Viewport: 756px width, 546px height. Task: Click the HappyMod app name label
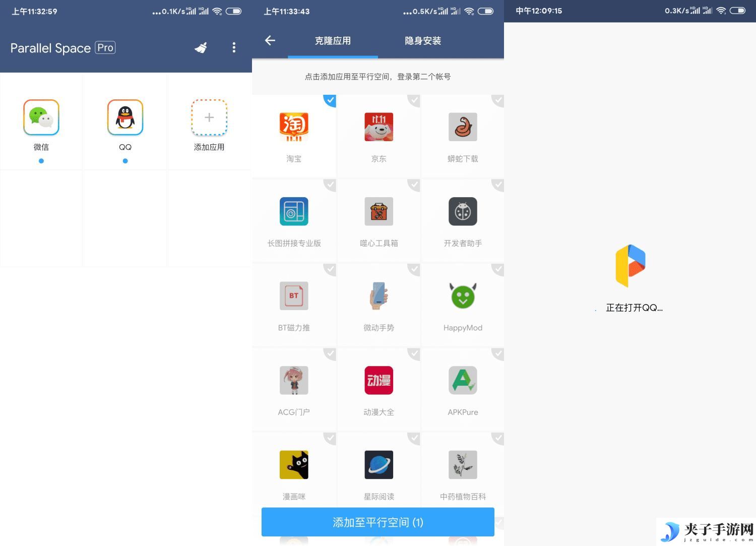coord(463,328)
